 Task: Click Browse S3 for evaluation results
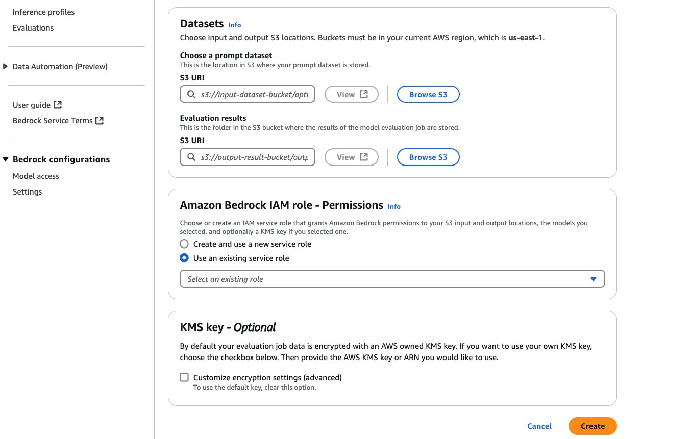[428, 157]
